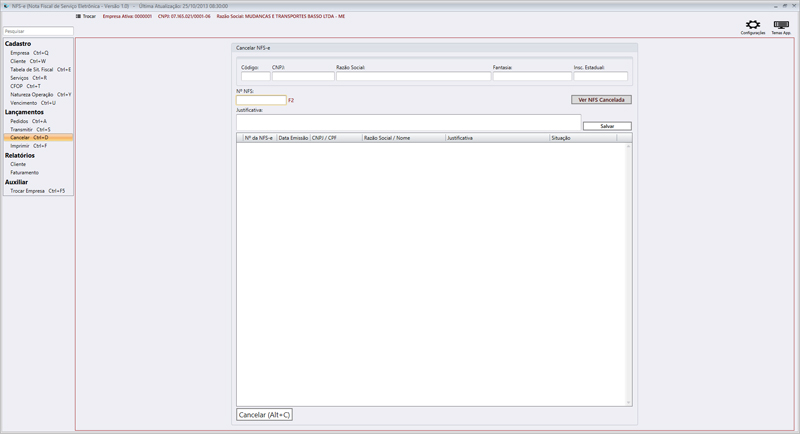Click the grid scrollbar down arrow
800x434 pixels.
pos(629,402)
